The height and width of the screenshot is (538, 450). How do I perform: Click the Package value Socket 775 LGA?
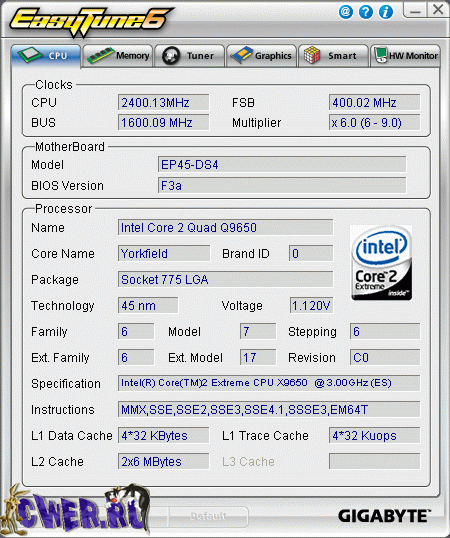click(225, 280)
